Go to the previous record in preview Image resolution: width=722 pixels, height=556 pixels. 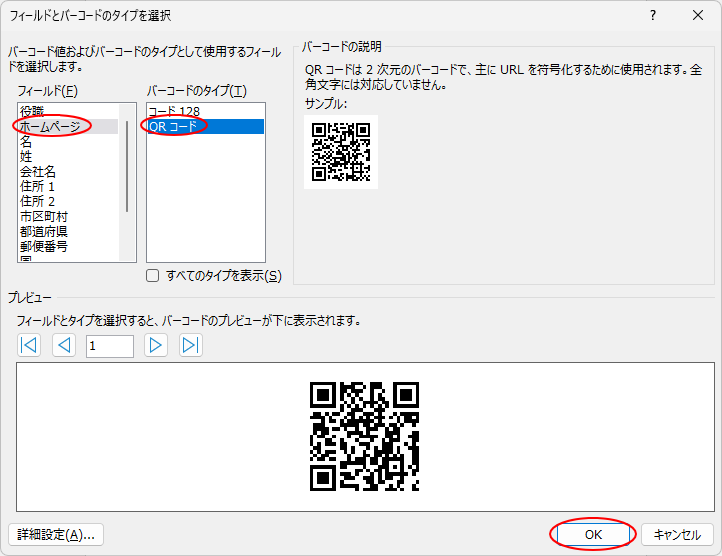click(x=63, y=346)
